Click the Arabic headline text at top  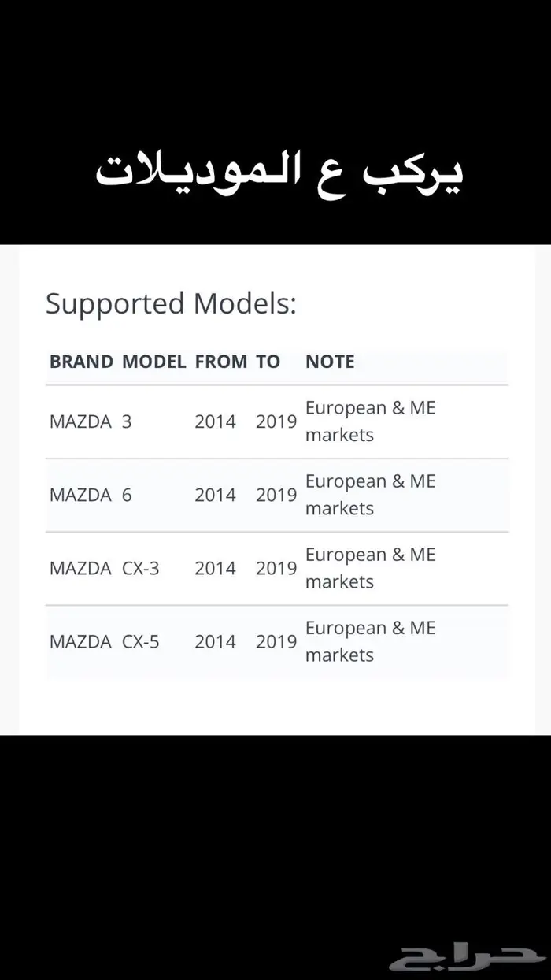tap(279, 173)
